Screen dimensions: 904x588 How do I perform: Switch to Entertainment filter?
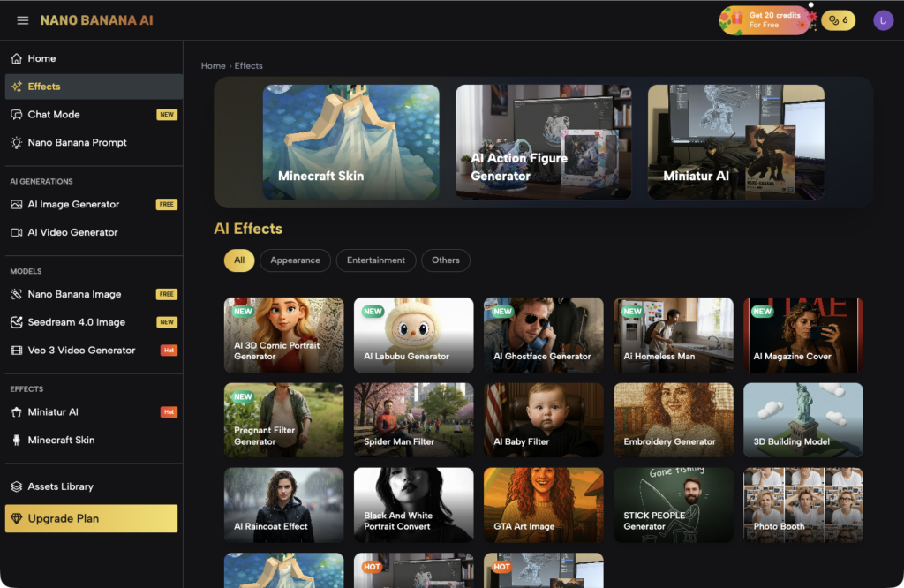[x=376, y=260]
